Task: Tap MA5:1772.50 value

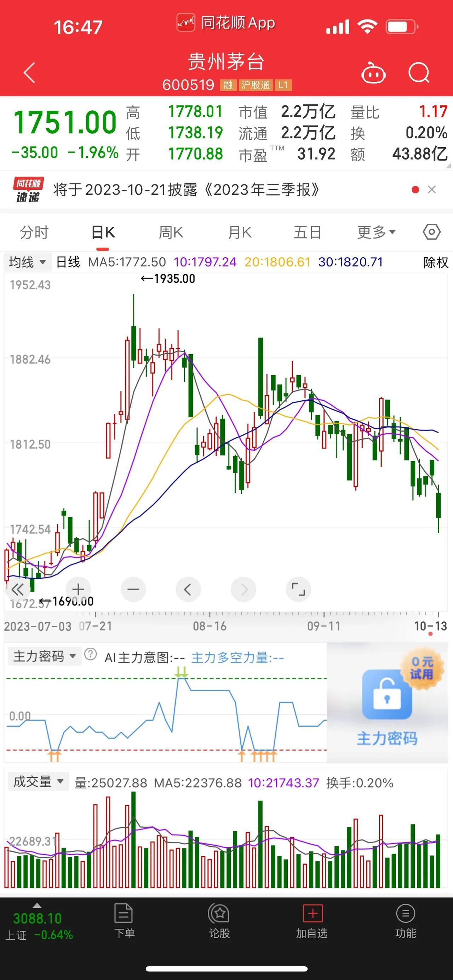Action: click(127, 262)
